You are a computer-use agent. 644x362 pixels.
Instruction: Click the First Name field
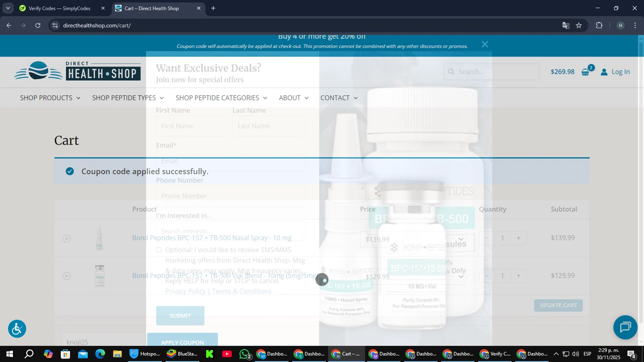(192, 126)
